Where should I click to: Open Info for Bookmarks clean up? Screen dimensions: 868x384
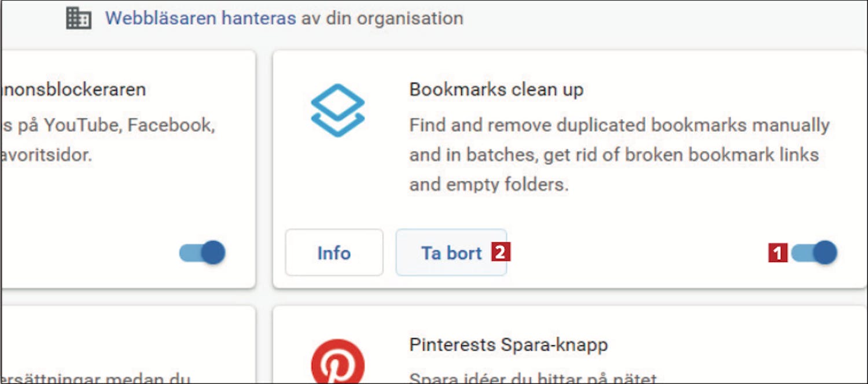[x=334, y=253]
